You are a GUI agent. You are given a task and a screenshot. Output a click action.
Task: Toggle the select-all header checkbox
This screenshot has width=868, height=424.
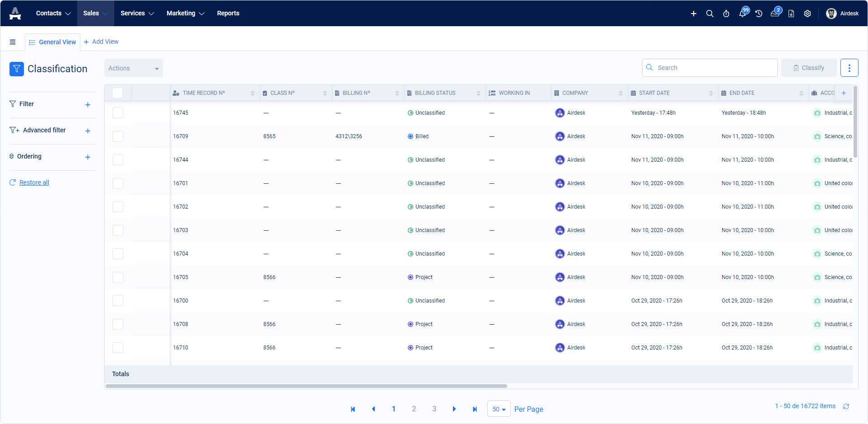click(117, 93)
